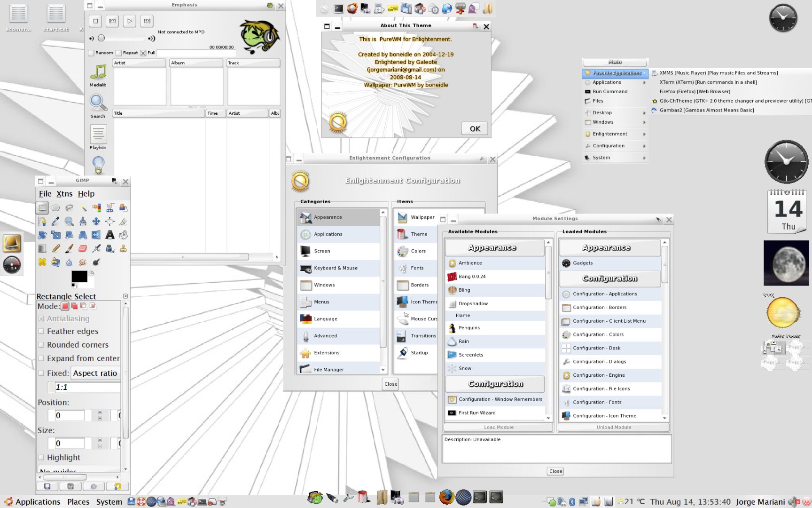Expand the System submenu in Main menu
This screenshot has width=812, height=508.
(x=616, y=158)
